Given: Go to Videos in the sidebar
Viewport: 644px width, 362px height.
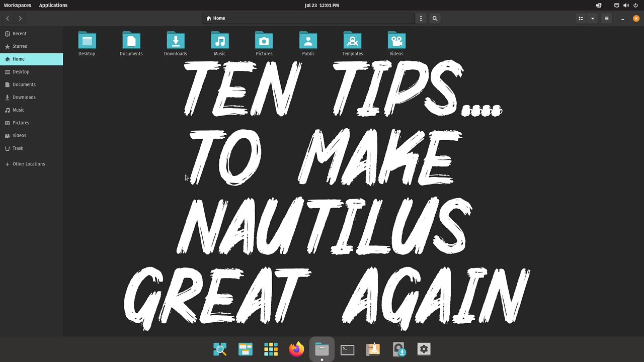Looking at the screenshot, I should [31, 135].
